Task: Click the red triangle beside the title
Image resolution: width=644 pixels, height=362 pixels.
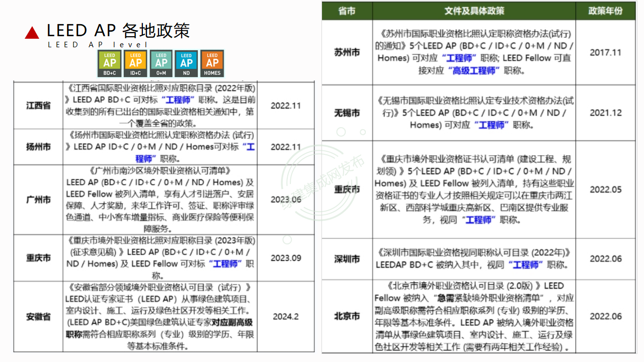Action: (x=32, y=33)
